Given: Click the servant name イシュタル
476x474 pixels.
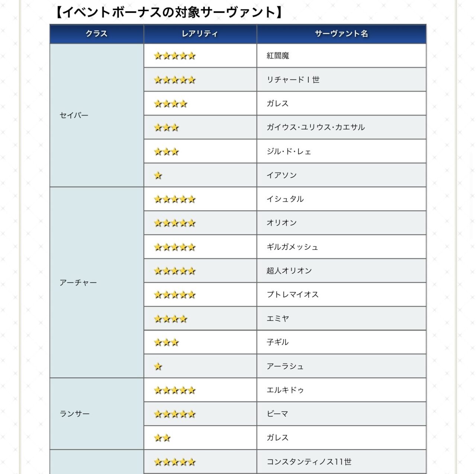Looking at the screenshot, I should pyautogui.click(x=285, y=199).
